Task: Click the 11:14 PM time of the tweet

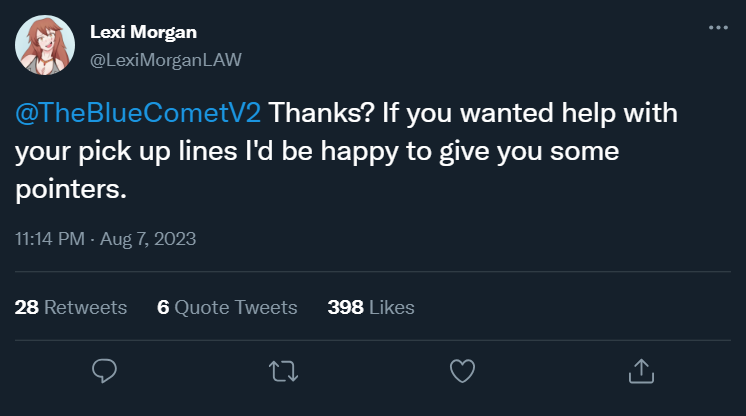Action: [x=48, y=240]
